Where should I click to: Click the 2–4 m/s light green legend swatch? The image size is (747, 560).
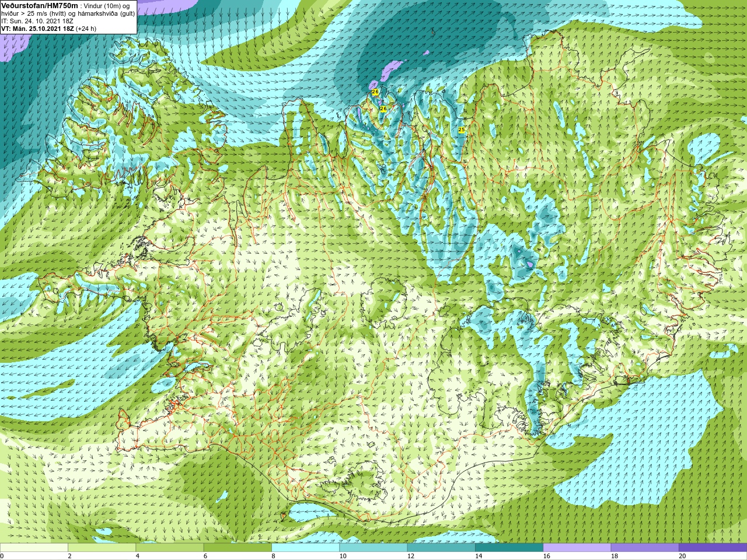click(102, 548)
